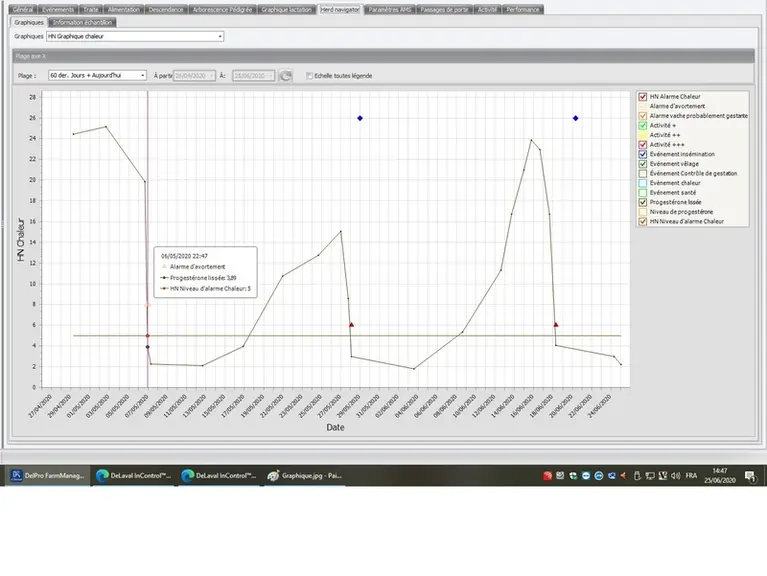Image resolution: width=767 pixels, height=576 pixels.
Task: Open the clock showing 14:47
Action: click(x=720, y=476)
